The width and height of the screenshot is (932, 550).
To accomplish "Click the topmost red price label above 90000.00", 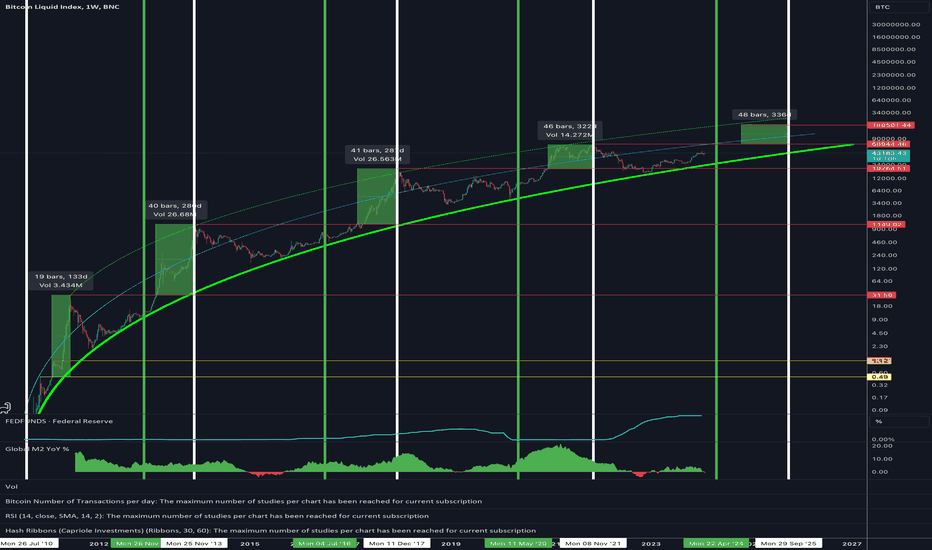I will coord(889,125).
